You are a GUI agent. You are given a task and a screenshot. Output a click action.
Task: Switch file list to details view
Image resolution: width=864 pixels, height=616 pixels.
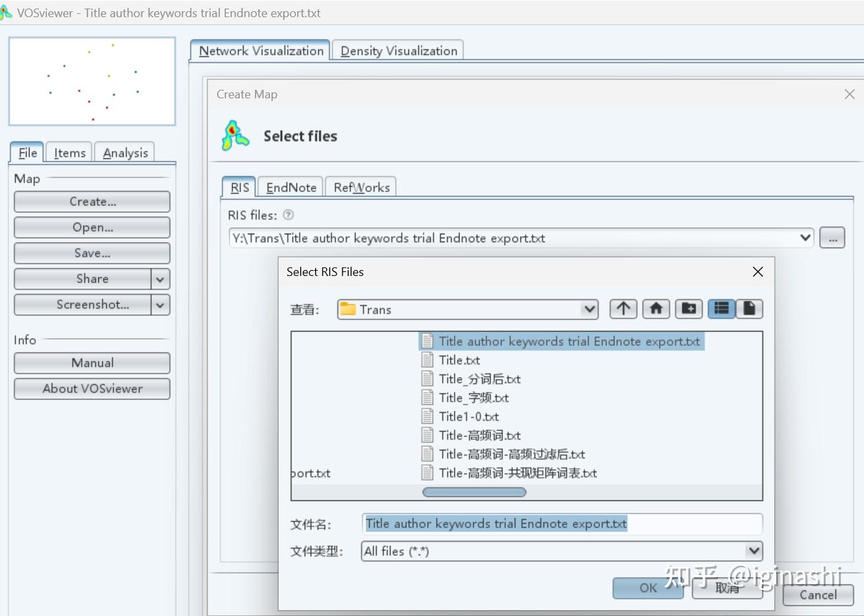point(750,308)
